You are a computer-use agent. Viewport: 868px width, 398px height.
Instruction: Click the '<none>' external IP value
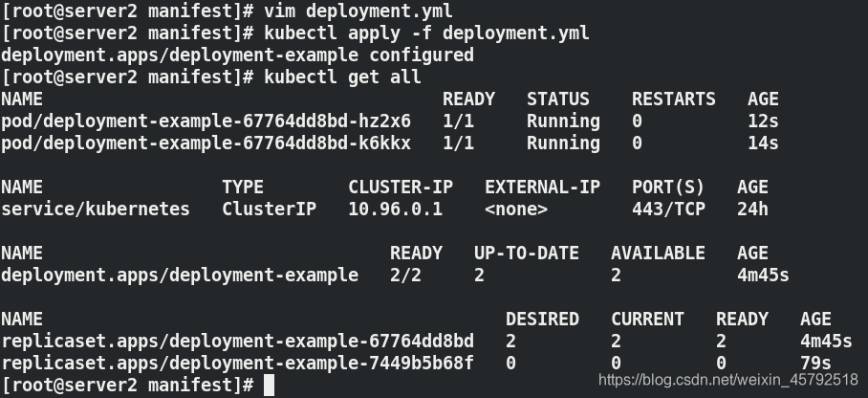tap(516, 210)
